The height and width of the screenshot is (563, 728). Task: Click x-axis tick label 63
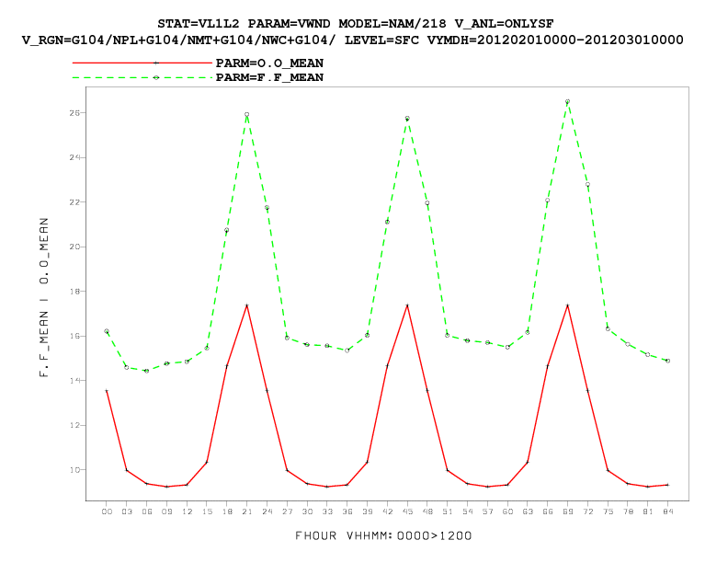(528, 511)
